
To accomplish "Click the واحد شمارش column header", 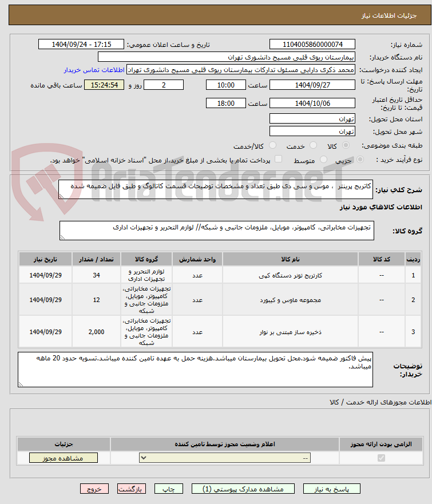I will point(197,259).
